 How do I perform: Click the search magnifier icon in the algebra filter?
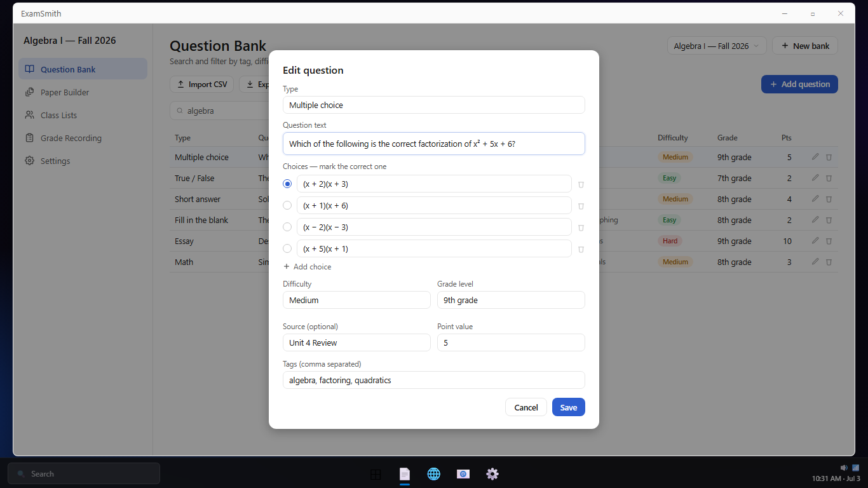click(x=179, y=111)
